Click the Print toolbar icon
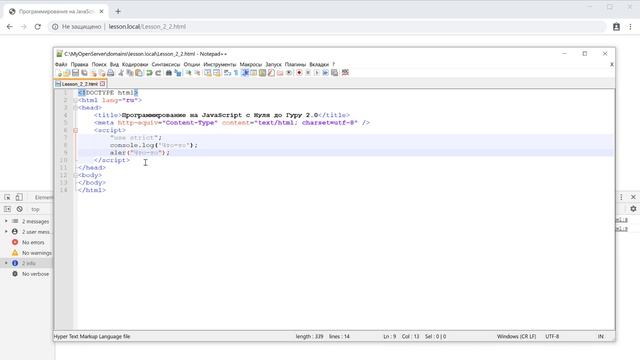 pyautogui.click(x=111, y=73)
